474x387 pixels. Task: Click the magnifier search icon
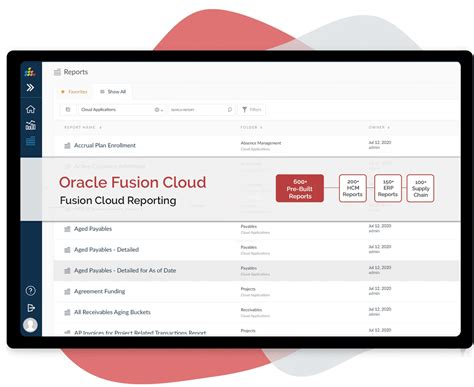click(x=230, y=110)
